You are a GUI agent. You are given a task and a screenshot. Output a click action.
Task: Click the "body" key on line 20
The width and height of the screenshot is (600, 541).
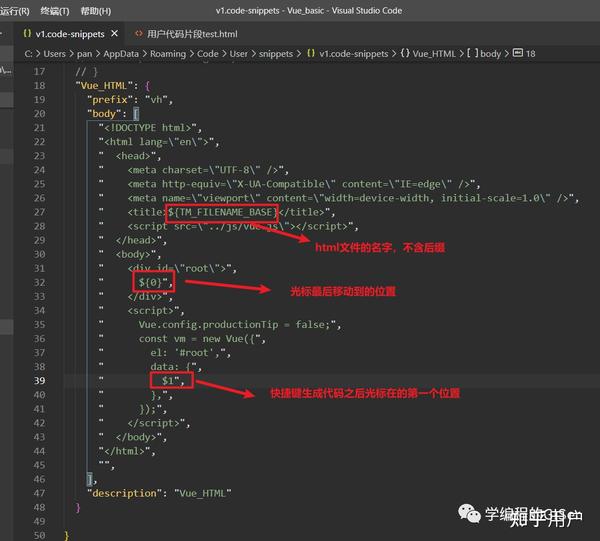coord(104,114)
